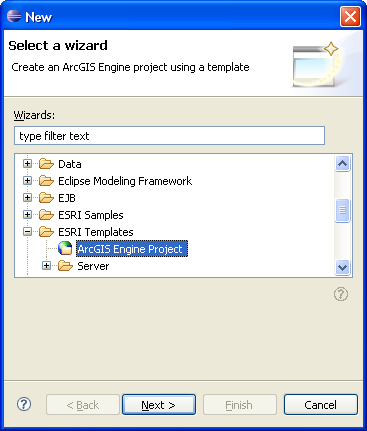Image resolution: width=367 pixels, height=431 pixels.
Task: Expand the Eclipse Modeling Framework node
Action: 28,181
